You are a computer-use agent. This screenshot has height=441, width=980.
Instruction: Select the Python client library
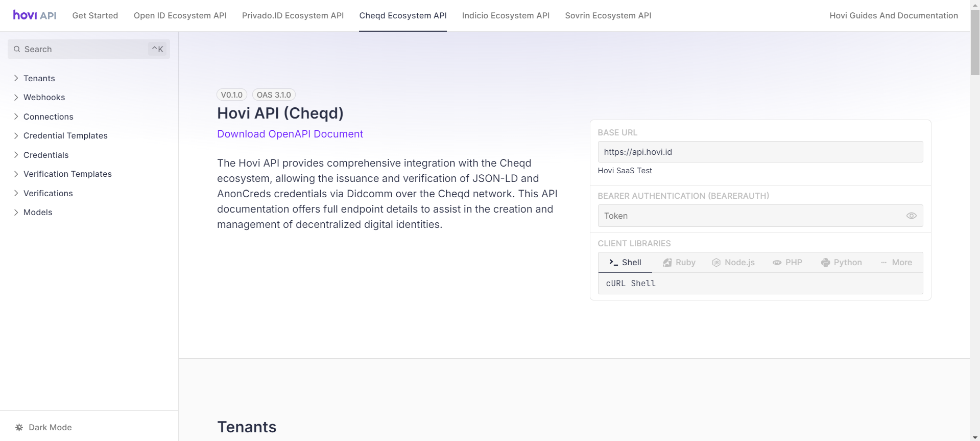(x=842, y=262)
